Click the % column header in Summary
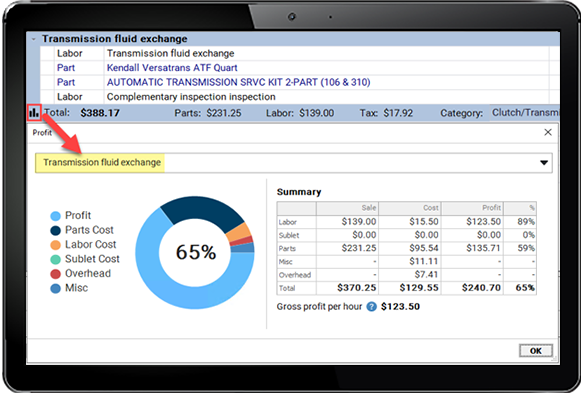Image resolution: width=581 pixels, height=393 pixels. 520,208
